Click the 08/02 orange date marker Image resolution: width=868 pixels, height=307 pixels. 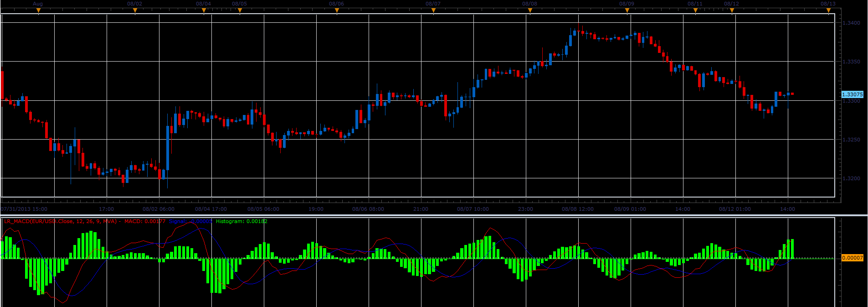pyautogui.click(x=135, y=10)
